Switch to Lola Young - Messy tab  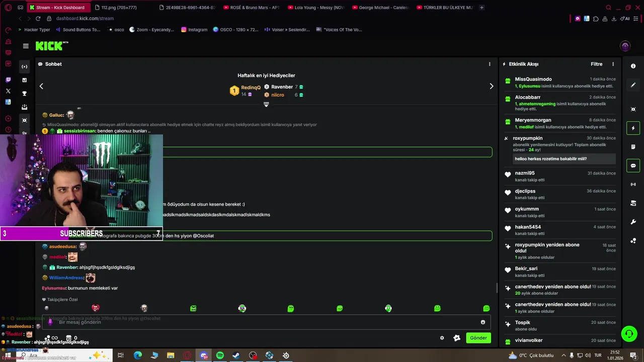coord(316,8)
